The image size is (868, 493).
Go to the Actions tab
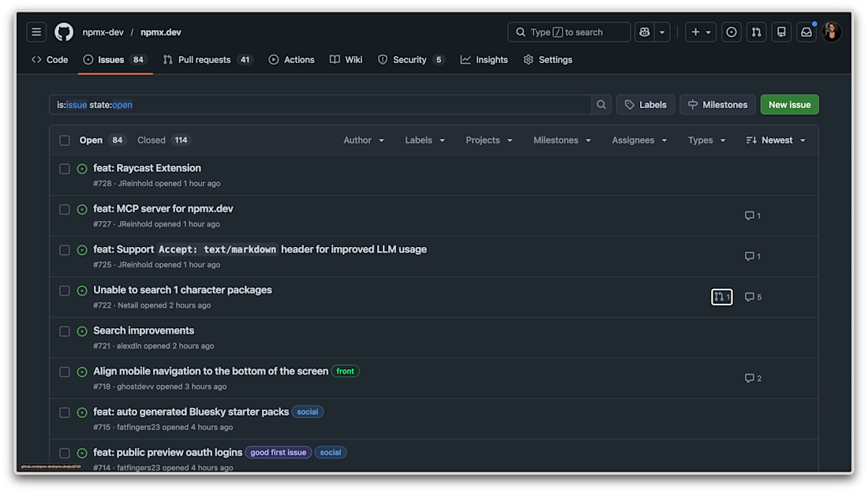[x=291, y=60]
